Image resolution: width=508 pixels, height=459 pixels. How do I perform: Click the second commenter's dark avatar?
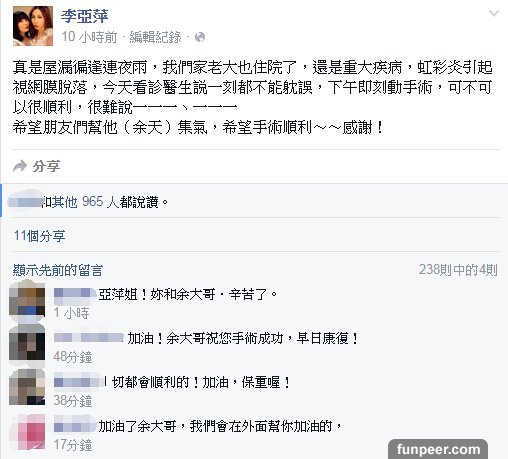(x=27, y=344)
